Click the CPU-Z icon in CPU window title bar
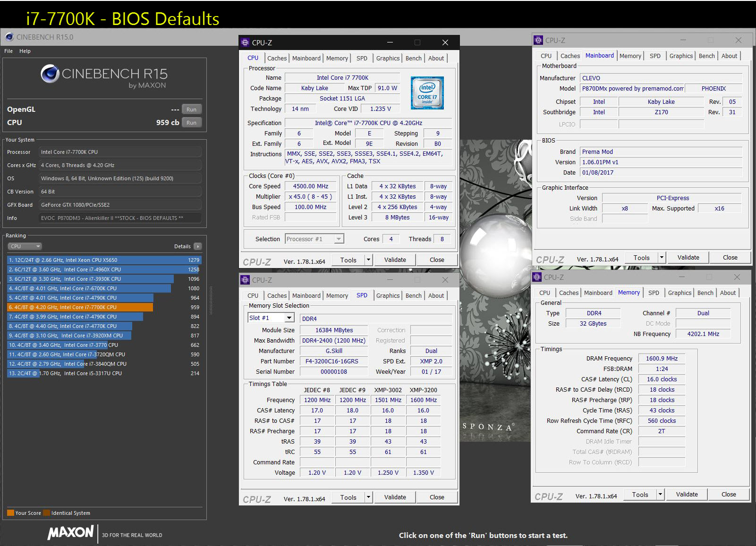The height and width of the screenshot is (546, 756). (x=245, y=42)
